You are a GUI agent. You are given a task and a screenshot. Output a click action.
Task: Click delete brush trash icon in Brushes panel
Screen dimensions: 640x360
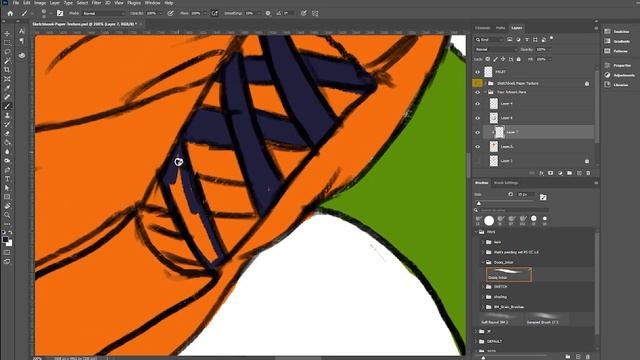pos(588,356)
